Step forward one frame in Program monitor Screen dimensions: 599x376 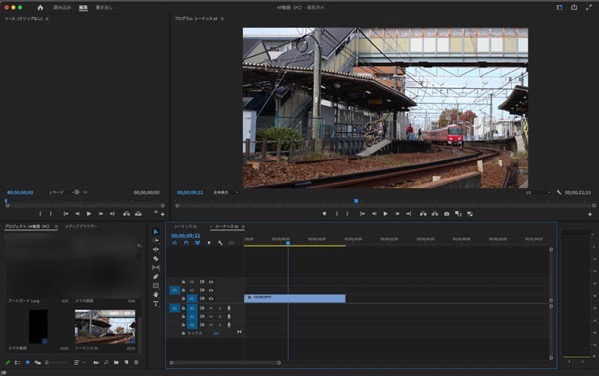point(397,214)
